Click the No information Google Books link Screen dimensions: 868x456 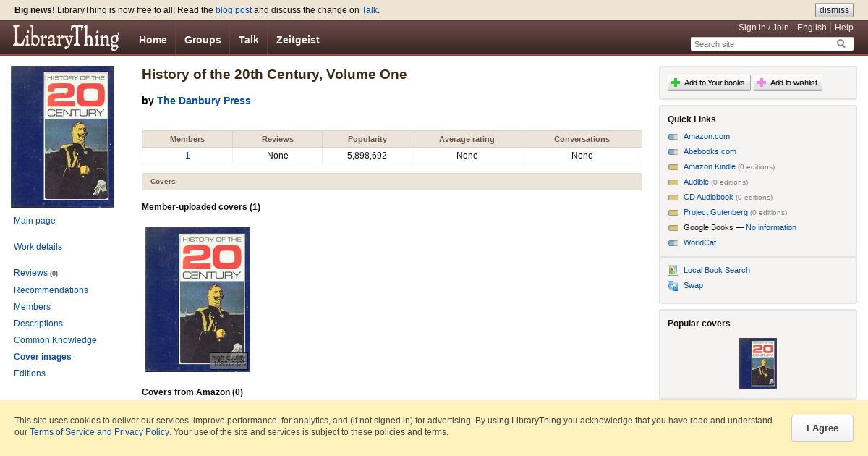click(x=771, y=227)
